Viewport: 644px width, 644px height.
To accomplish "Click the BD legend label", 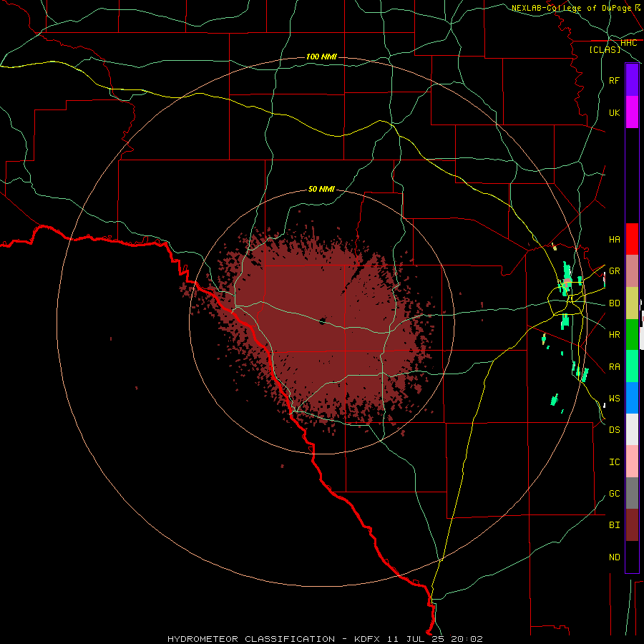I will [614, 303].
